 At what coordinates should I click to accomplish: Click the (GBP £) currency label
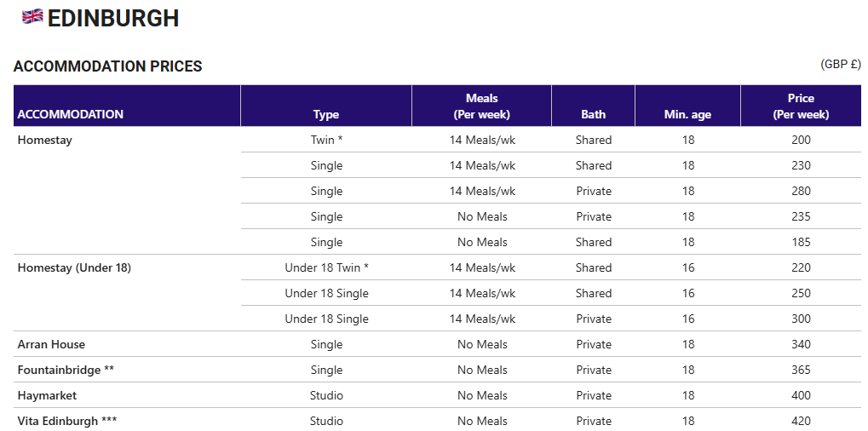tap(841, 64)
